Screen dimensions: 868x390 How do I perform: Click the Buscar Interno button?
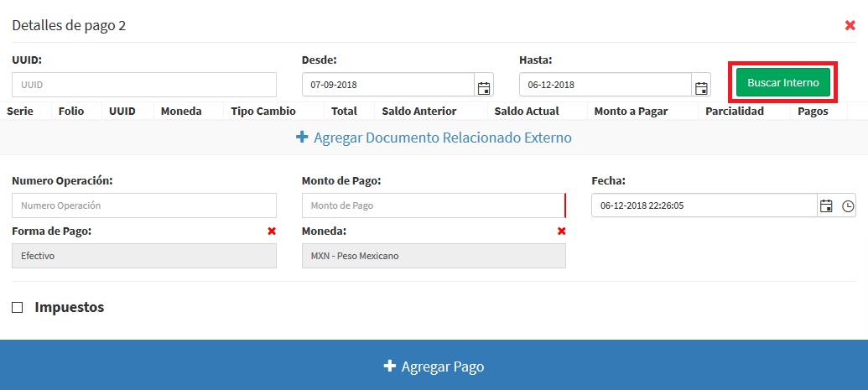tap(782, 83)
